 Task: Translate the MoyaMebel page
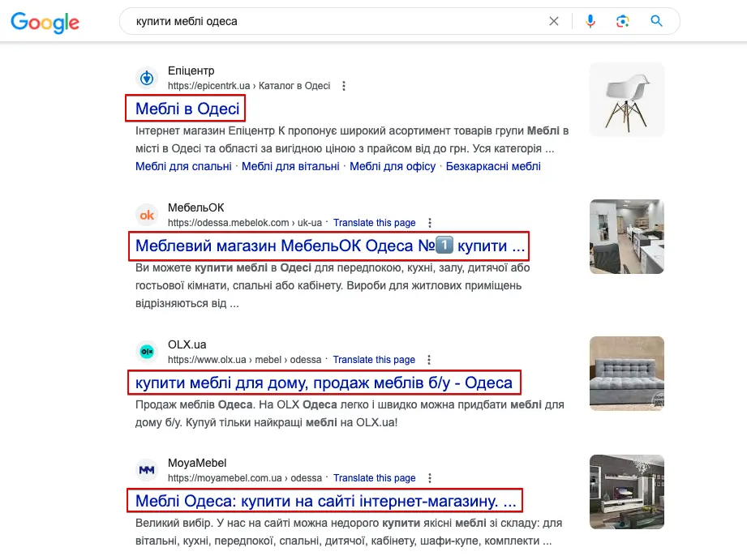coord(375,478)
